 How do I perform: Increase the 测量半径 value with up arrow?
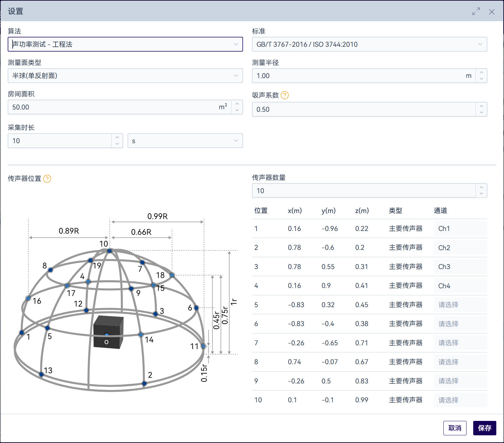[481, 73]
